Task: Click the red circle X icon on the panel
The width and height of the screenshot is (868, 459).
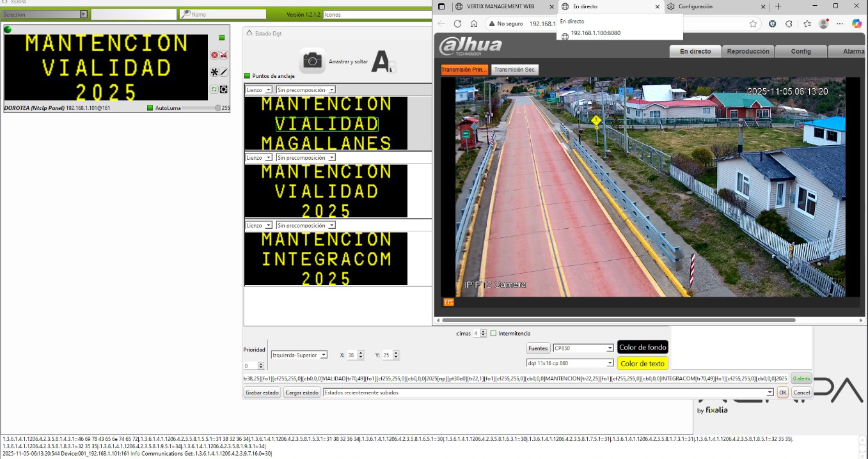Action: (x=214, y=56)
